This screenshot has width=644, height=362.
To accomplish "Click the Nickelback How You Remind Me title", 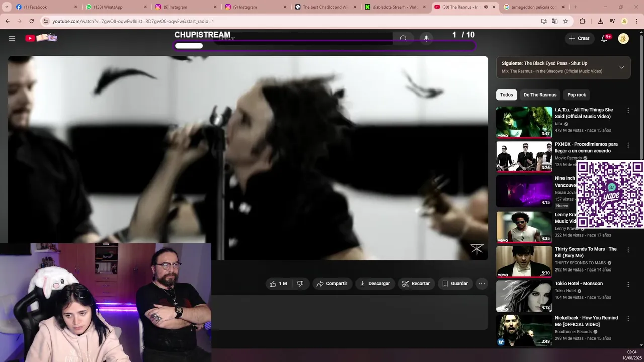I will [x=586, y=321].
